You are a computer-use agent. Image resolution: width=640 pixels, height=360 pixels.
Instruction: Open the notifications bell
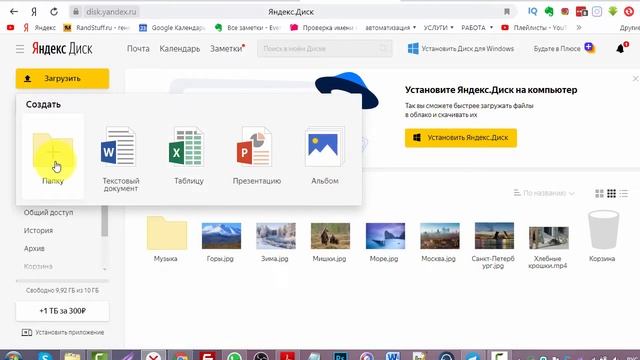click(x=620, y=49)
